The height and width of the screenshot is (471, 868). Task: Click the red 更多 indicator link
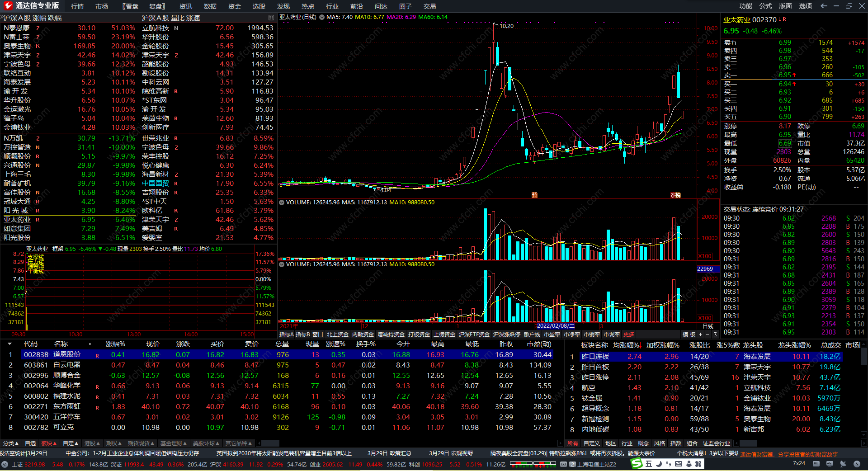click(629, 334)
